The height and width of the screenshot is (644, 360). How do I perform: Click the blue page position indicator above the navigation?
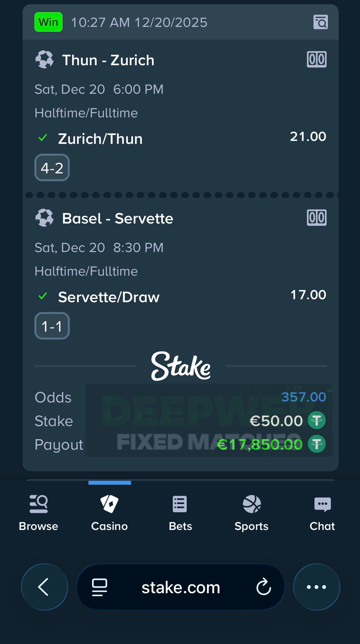point(109,482)
